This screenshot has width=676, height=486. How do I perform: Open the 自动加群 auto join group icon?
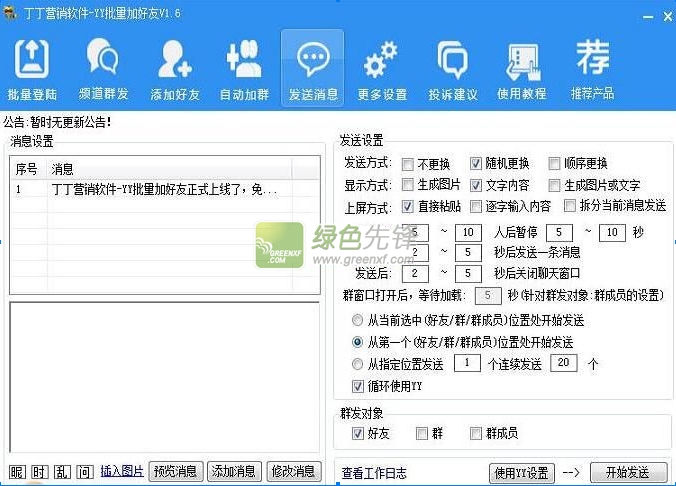coord(244,69)
